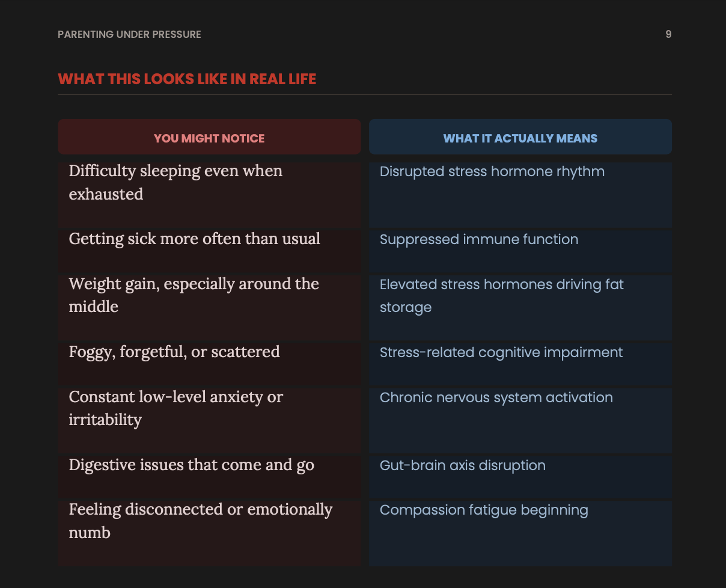The width and height of the screenshot is (726, 588).
Task: Click the "Parenting Under Pressure" page header
Action: click(129, 34)
